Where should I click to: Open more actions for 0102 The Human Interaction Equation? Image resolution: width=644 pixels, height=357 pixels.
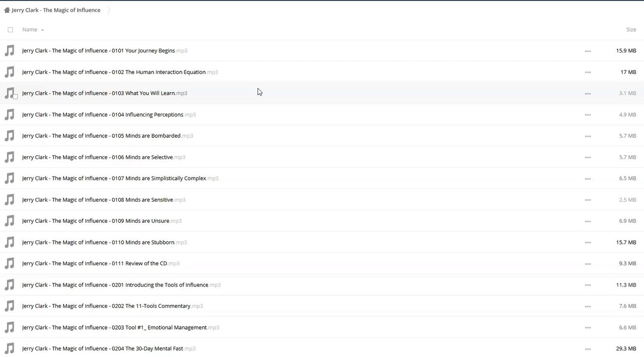pyautogui.click(x=588, y=72)
